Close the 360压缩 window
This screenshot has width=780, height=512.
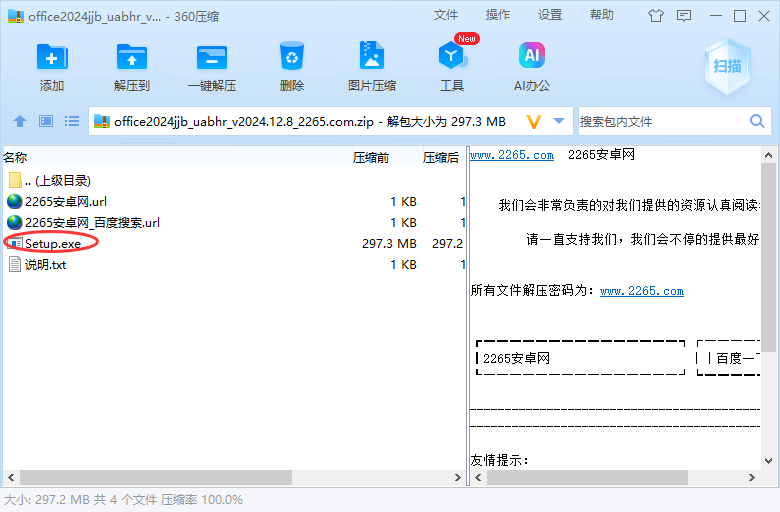(765, 16)
